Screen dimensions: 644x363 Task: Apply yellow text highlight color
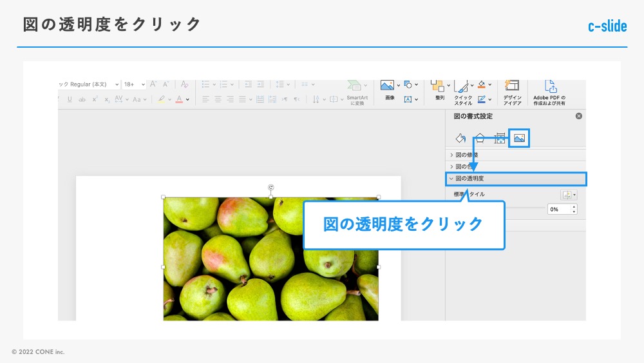click(162, 99)
